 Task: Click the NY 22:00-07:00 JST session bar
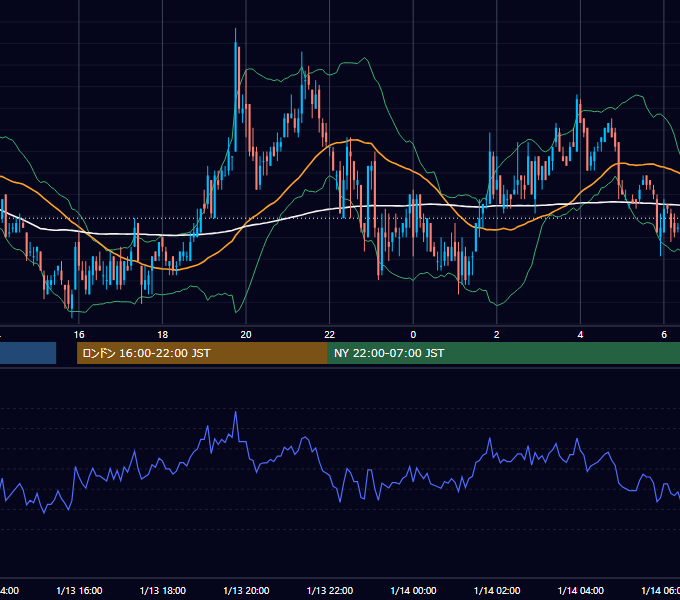503,353
